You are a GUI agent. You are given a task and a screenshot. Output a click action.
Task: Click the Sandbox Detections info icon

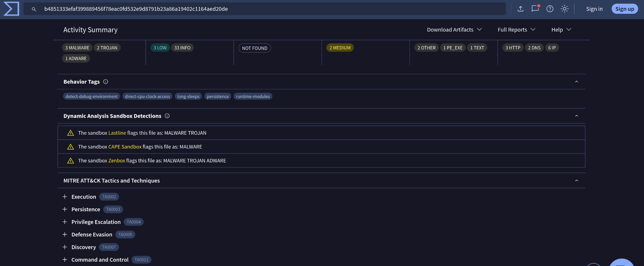167,116
